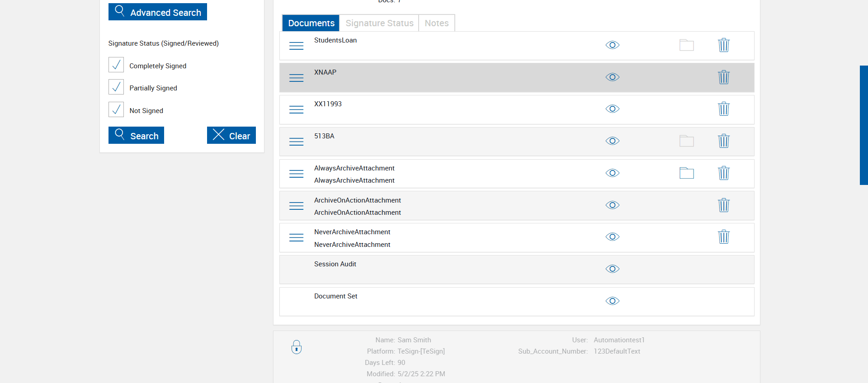868x383 pixels.
Task: Preview the ArchiveOnActionAttachment document
Action: (x=613, y=205)
